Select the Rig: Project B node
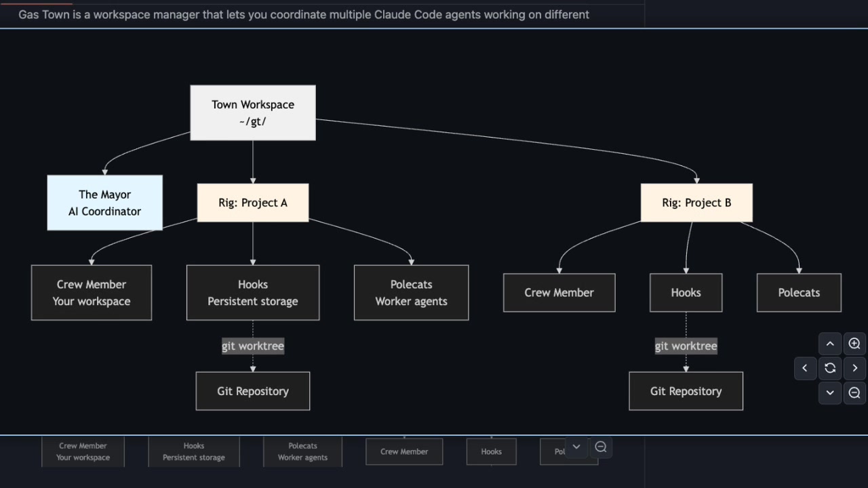 (x=696, y=202)
